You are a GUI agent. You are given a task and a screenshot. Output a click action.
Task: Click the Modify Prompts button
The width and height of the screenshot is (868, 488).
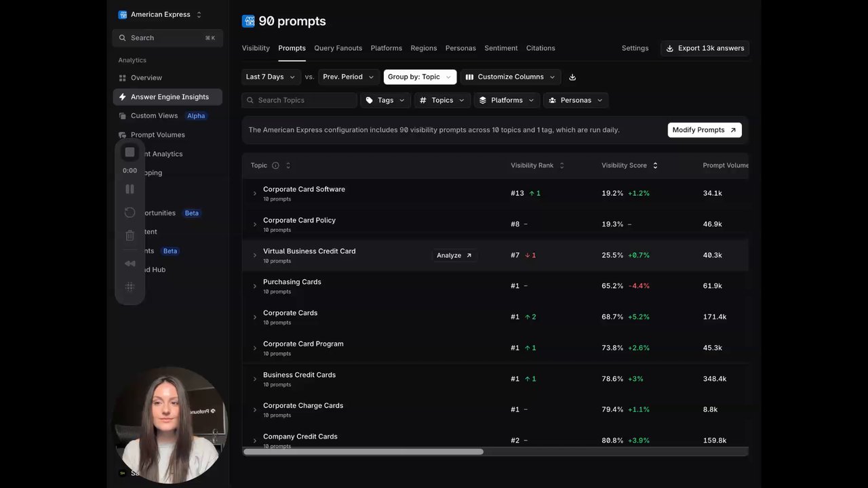click(705, 130)
